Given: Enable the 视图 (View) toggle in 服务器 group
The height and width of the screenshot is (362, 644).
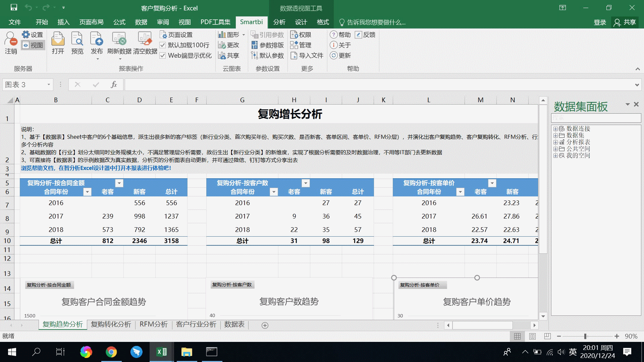Looking at the screenshot, I should [33, 45].
